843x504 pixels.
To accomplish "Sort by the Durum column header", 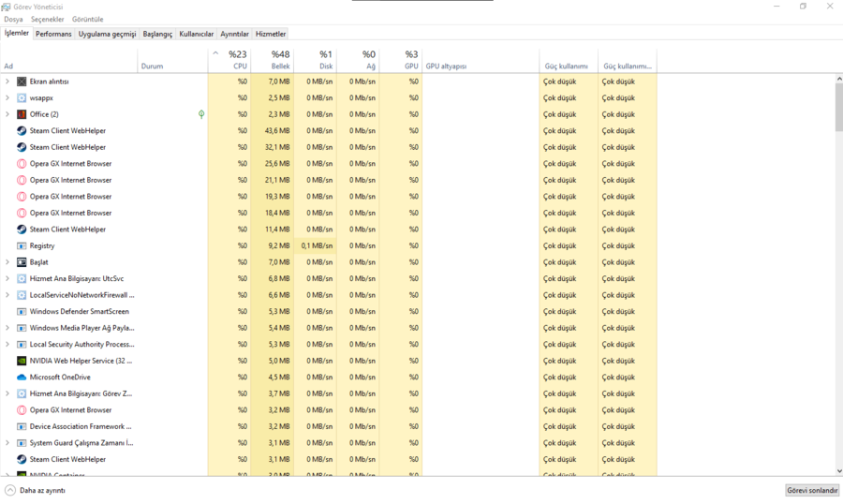I will coord(172,60).
